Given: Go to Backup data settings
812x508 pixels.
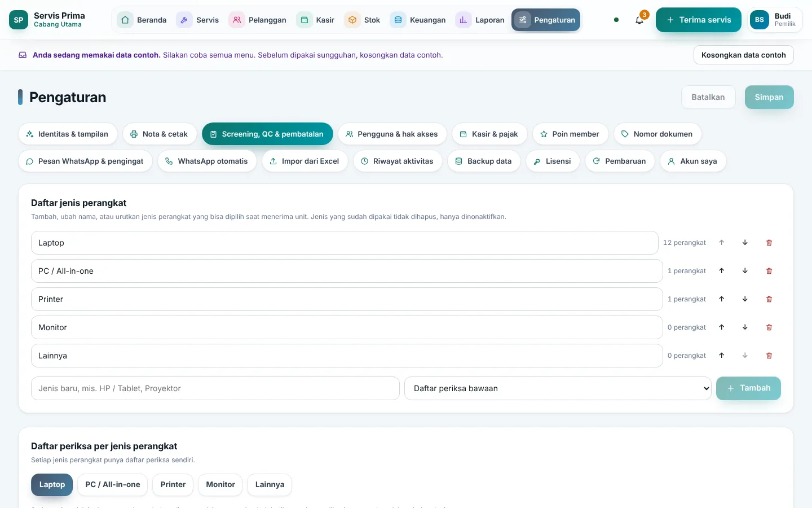Looking at the screenshot, I should (484, 161).
